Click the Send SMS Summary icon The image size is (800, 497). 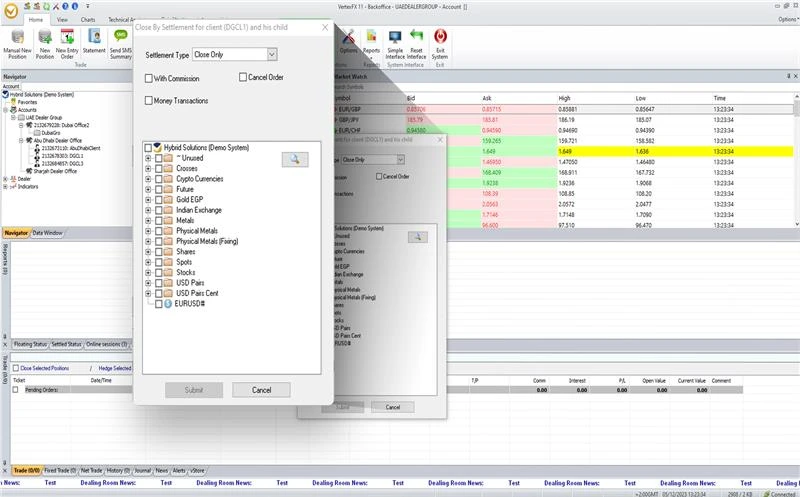coord(121,38)
